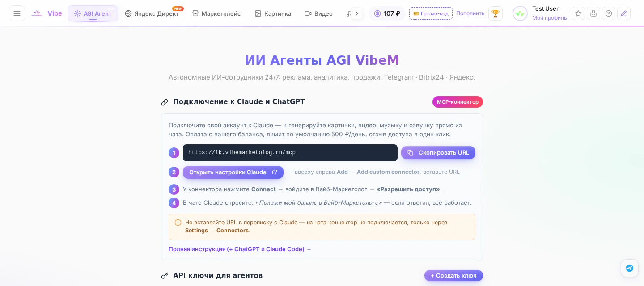Click the star favorites icon
This screenshot has height=286, width=644.
pyautogui.click(x=578, y=13)
